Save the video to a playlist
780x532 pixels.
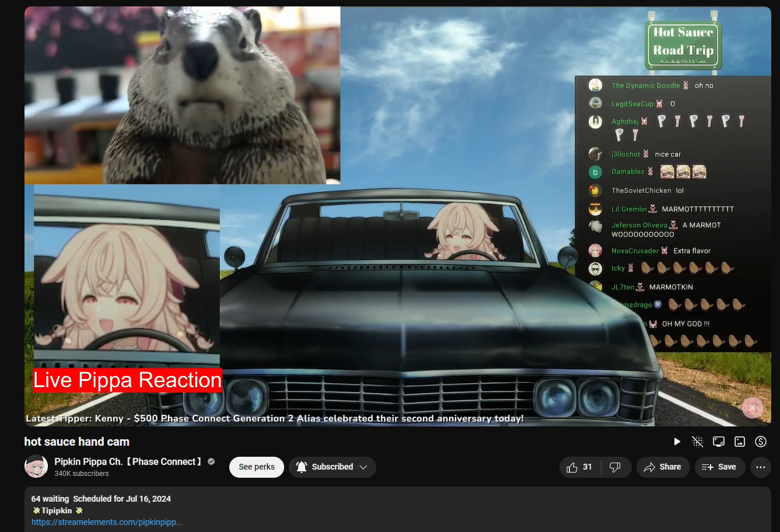pyautogui.click(x=719, y=467)
